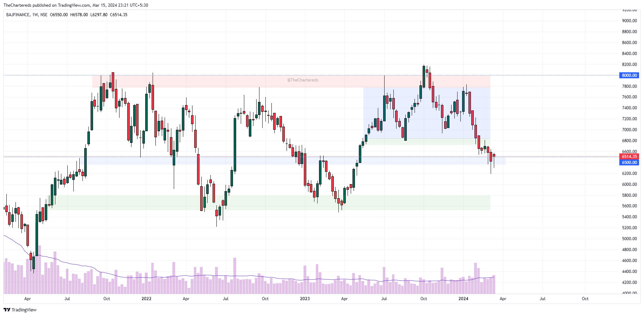The height and width of the screenshot is (316, 644).
Task: Click the 7000.00 price axis label
Action: [x=629, y=130]
